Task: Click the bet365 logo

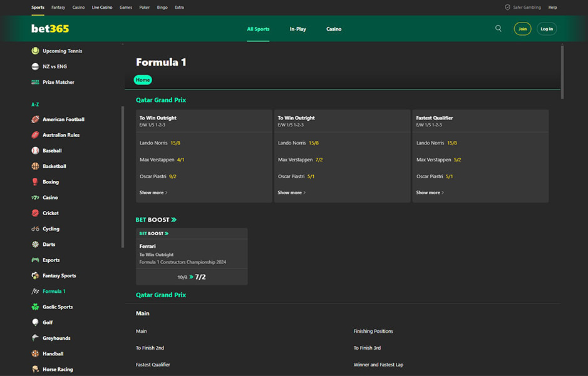Action: tap(50, 28)
